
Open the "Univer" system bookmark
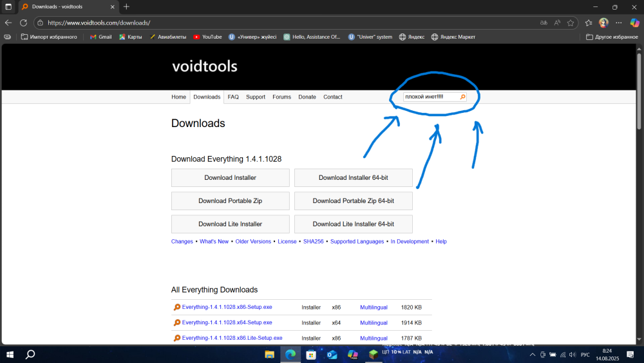pyautogui.click(x=370, y=37)
